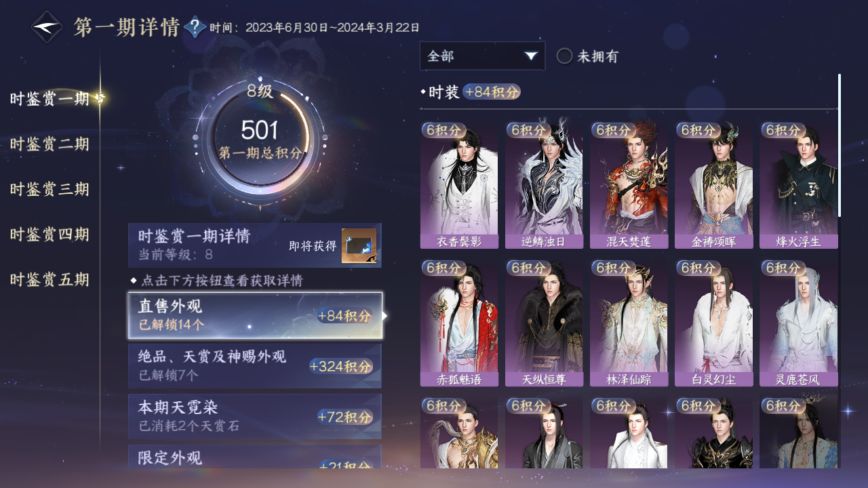This screenshot has width=868, height=488.
Task: Switch to 时鉴赏四期 tab
Action: (50, 235)
